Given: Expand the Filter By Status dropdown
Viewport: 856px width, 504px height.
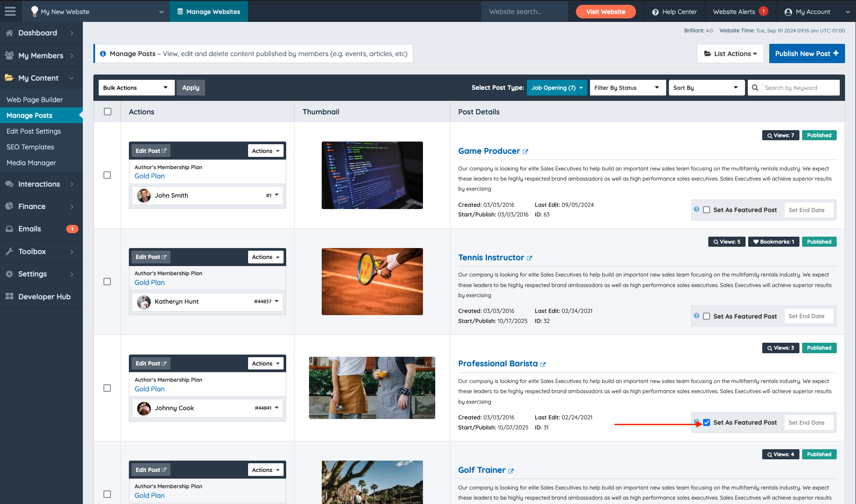Looking at the screenshot, I should [627, 88].
